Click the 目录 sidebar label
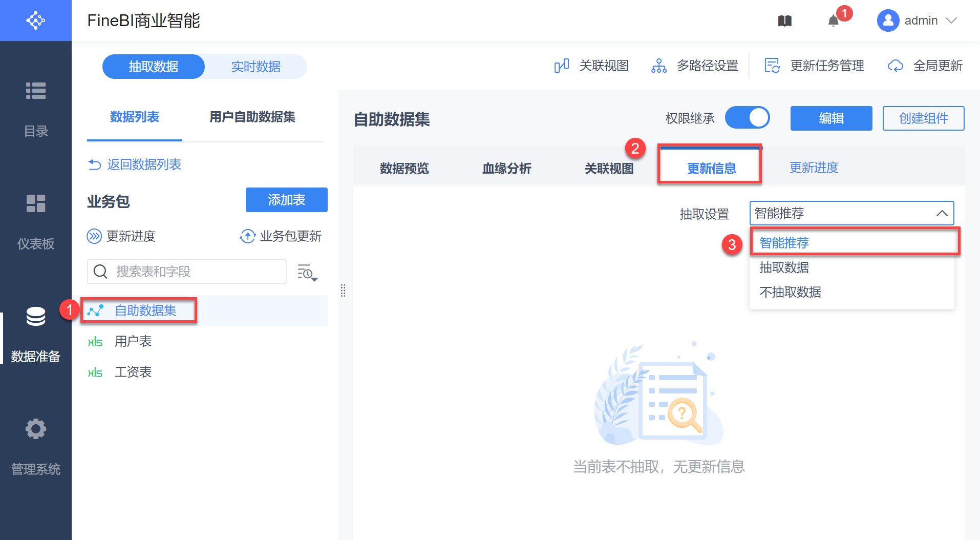 [36, 131]
